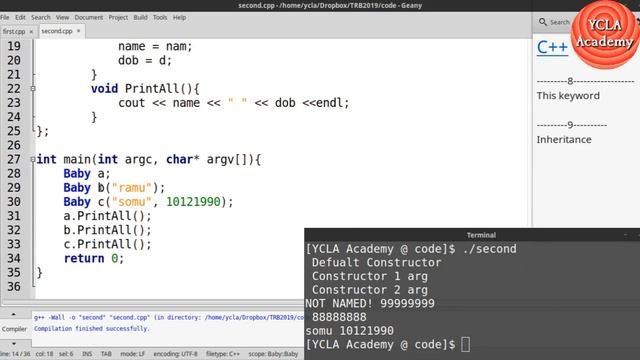The height and width of the screenshot is (360, 640).
Task: Click 'Constructor 1 arg' output line
Action: (370, 276)
